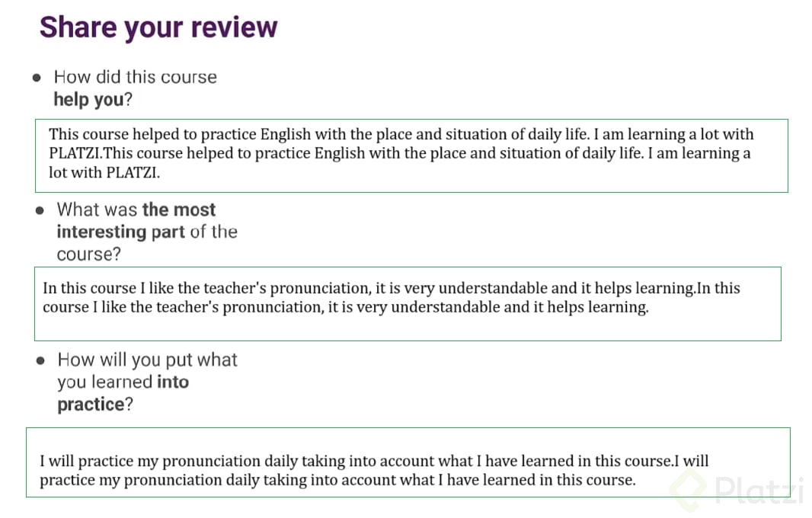
Task: Click the Platzi watermark text
Action: (x=759, y=491)
